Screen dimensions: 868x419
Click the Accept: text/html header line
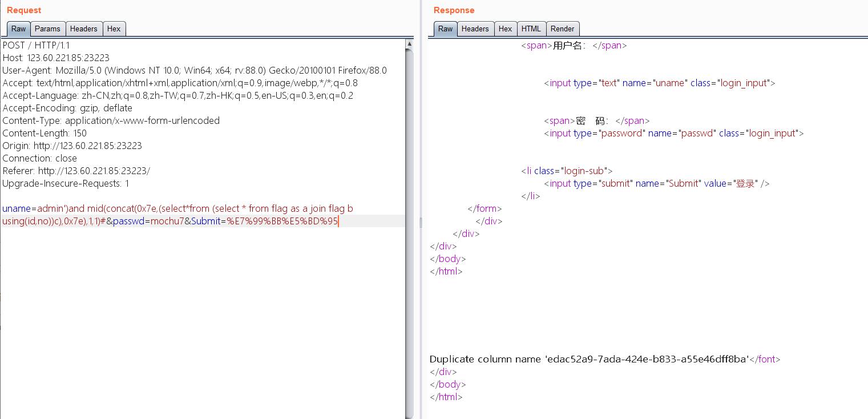click(180, 83)
